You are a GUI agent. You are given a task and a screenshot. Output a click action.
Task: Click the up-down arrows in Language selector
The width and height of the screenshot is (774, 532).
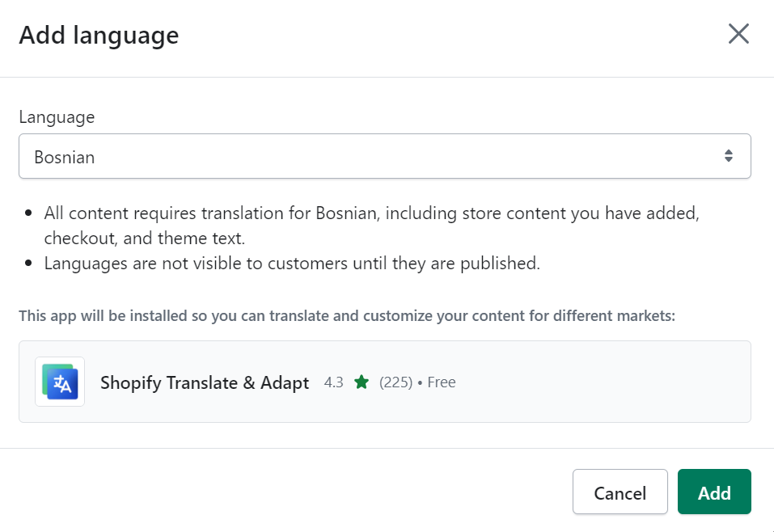(729, 157)
